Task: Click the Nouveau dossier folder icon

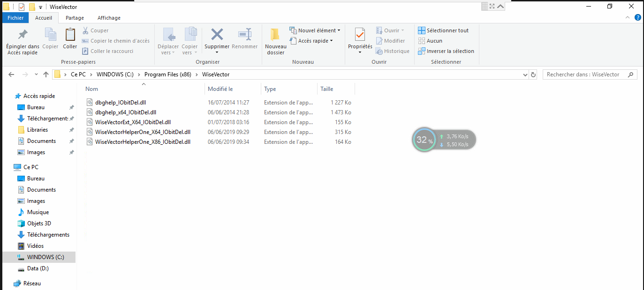Action: coord(275,35)
